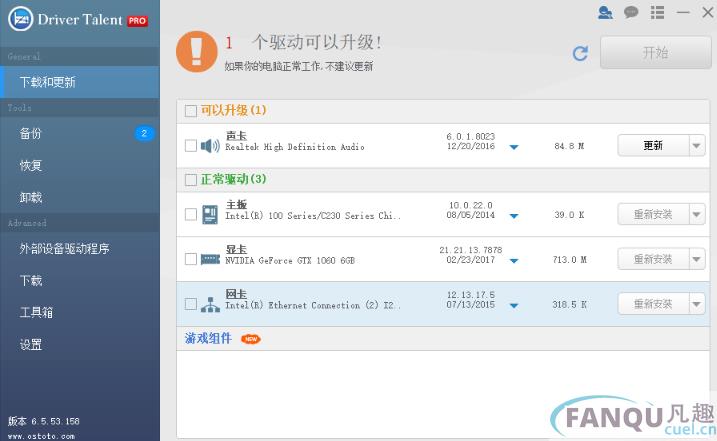Viewport: 717px width, 441px height.
Task: Check the Intel Ethernet Connection checkbox
Action: (191, 304)
